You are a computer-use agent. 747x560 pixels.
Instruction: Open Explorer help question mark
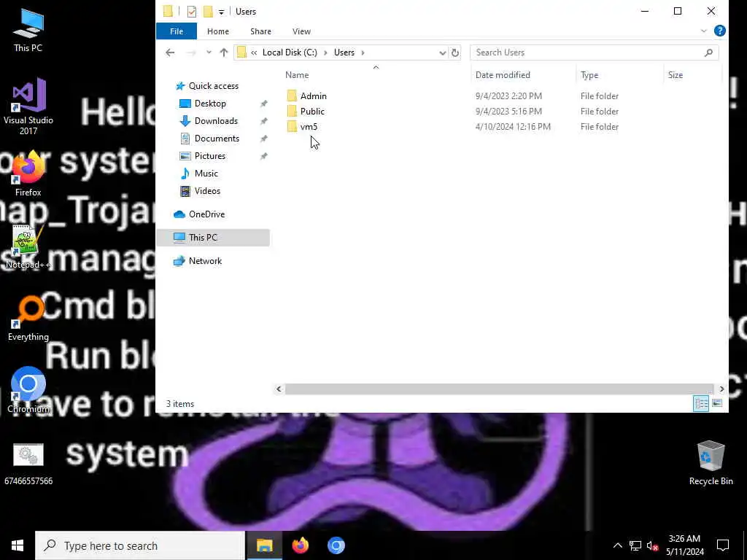[x=719, y=31]
